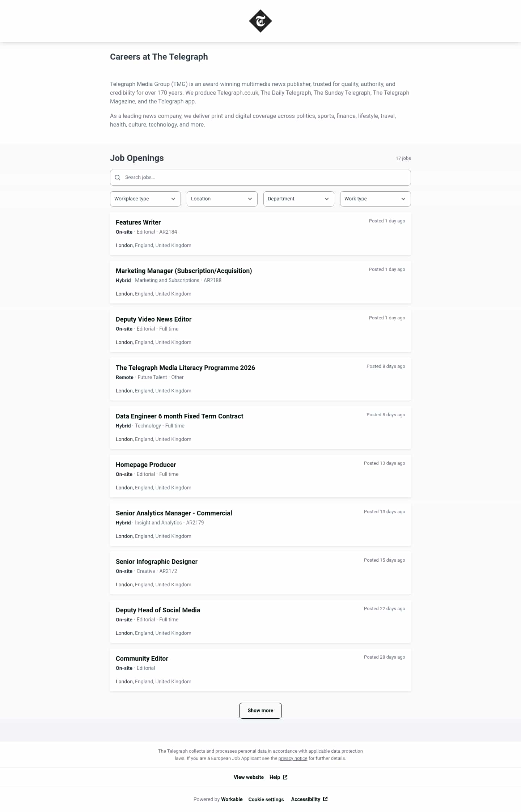Click the Workable link in footer
This screenshot has height=812, width=521.
232,799
